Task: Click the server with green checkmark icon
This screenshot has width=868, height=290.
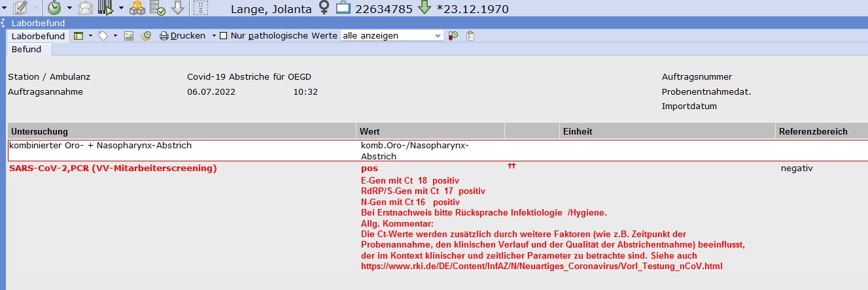Action: [x=158, y=8]
